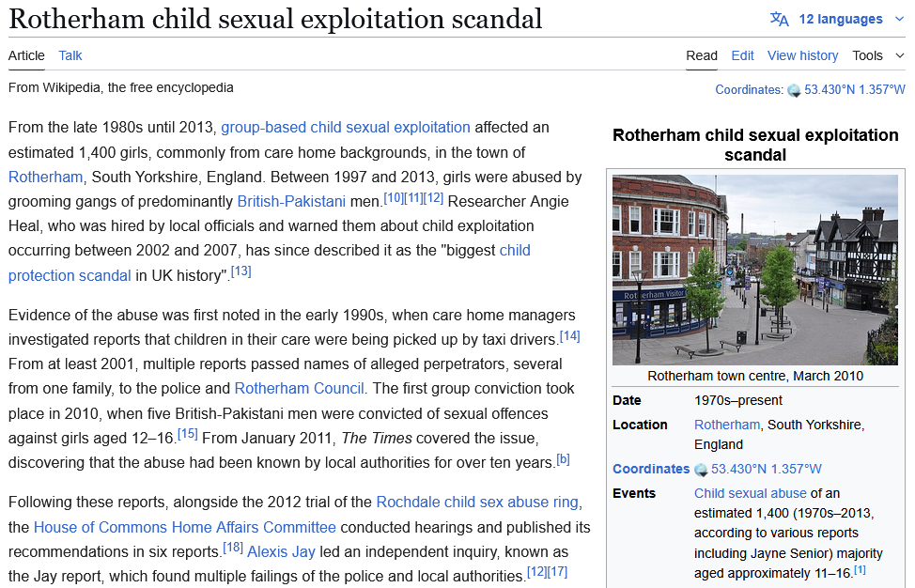Click the globe icon in infobox coordinates
Screen dimensions: 915x588
click(x=701, y=470)
